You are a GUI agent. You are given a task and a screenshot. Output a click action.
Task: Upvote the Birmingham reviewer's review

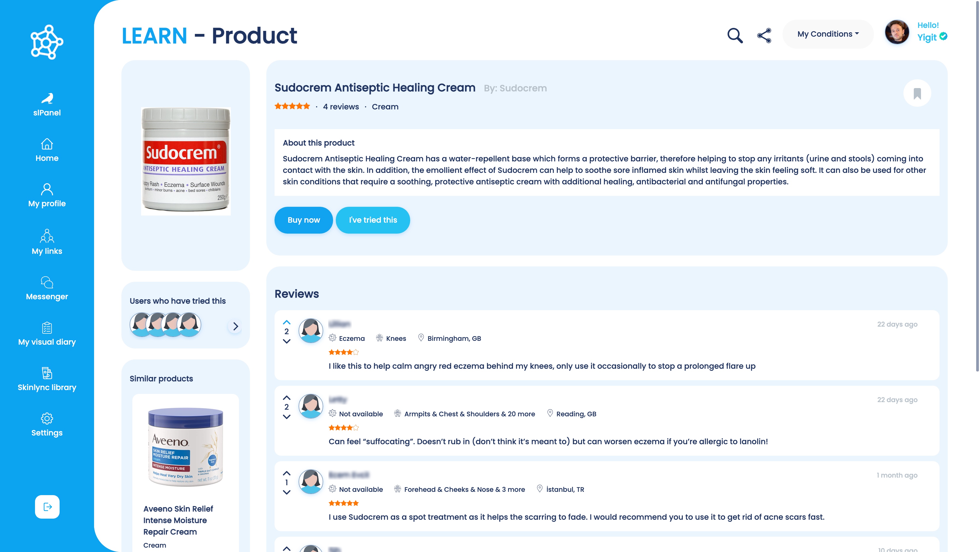(x=287, y=322)
